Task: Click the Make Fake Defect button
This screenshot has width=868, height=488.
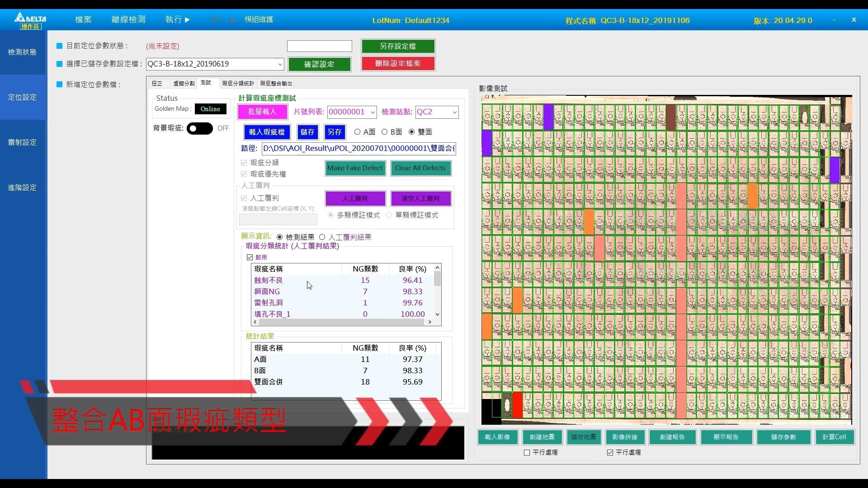Action: point(355,168)
